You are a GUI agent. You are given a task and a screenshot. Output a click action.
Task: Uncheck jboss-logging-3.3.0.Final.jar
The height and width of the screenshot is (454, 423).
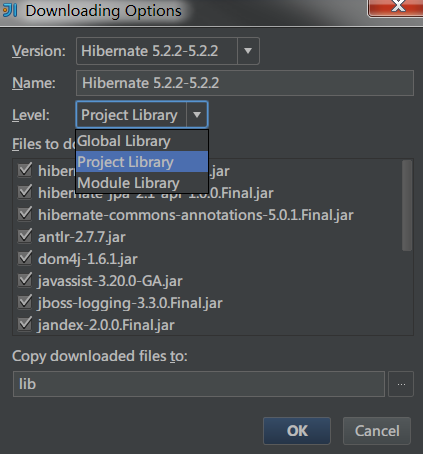point(25,302)
